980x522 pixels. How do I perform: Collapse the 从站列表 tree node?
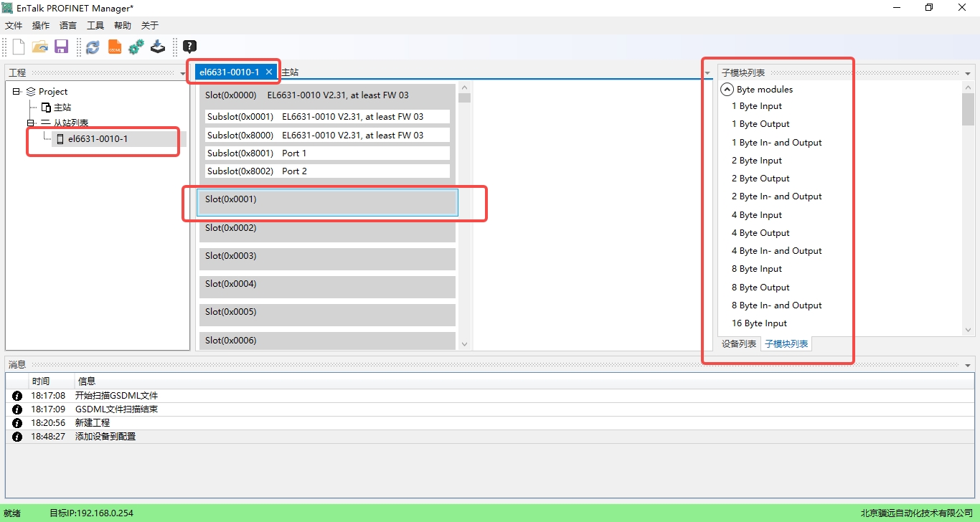[31, 123]
